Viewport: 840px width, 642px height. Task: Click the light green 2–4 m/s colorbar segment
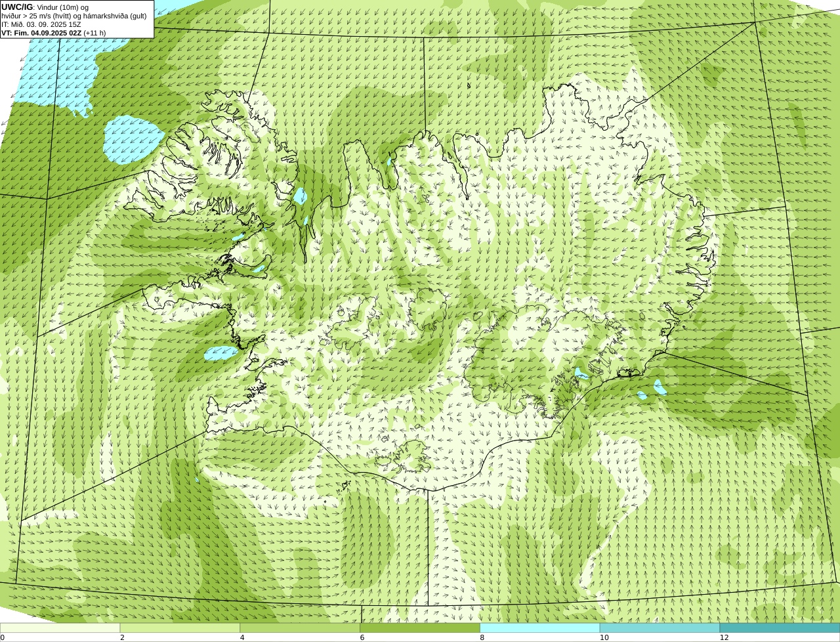(x=180, y=628)
